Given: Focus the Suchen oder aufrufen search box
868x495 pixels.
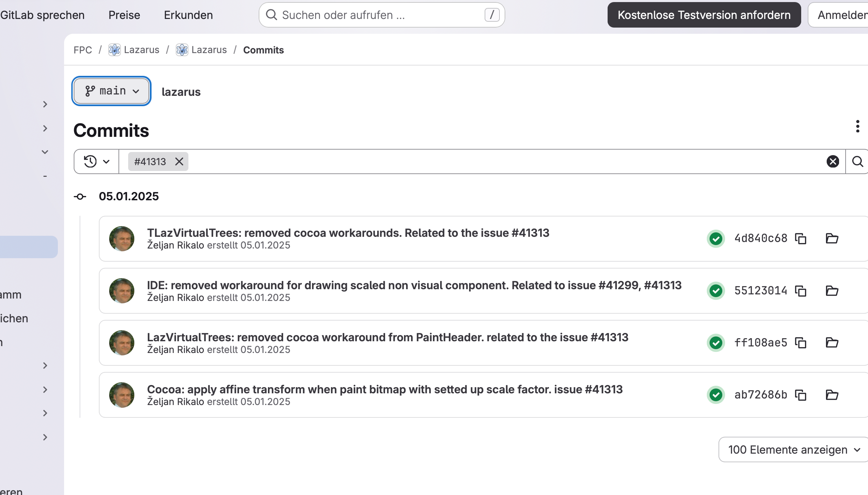Looking at the screenshot, I should tap(382, 15).
